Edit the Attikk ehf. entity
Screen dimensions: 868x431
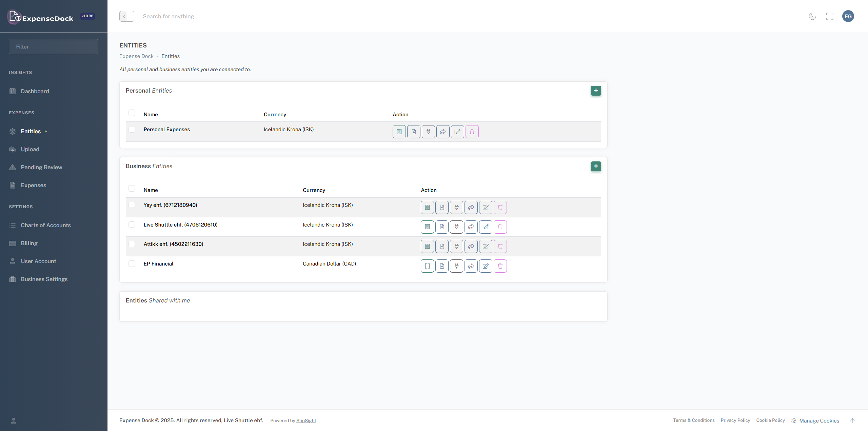tap(486, 246)
